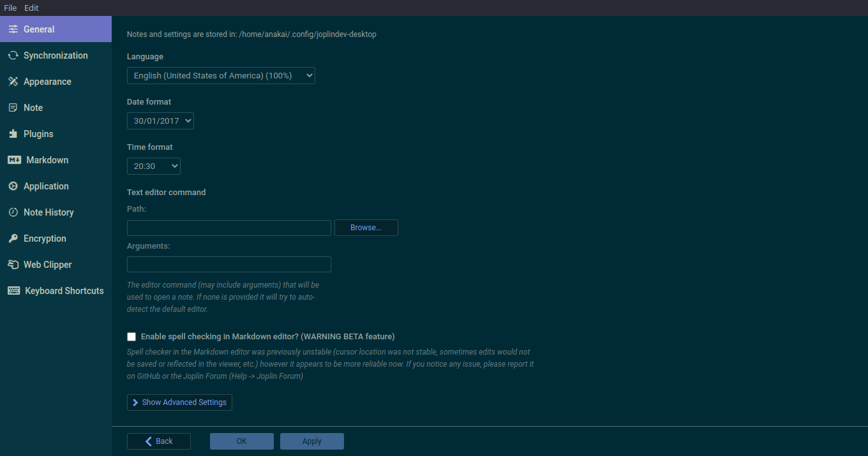
Task: Click the Note History clock icon
Action: 13,212
